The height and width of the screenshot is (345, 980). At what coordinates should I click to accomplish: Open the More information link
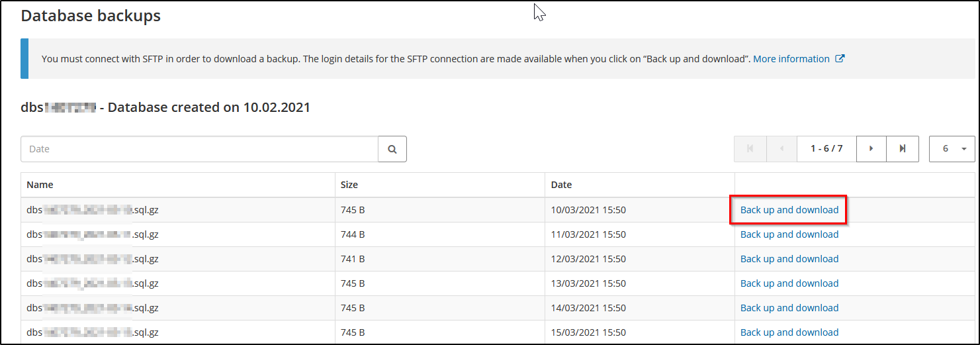(791, 59)
